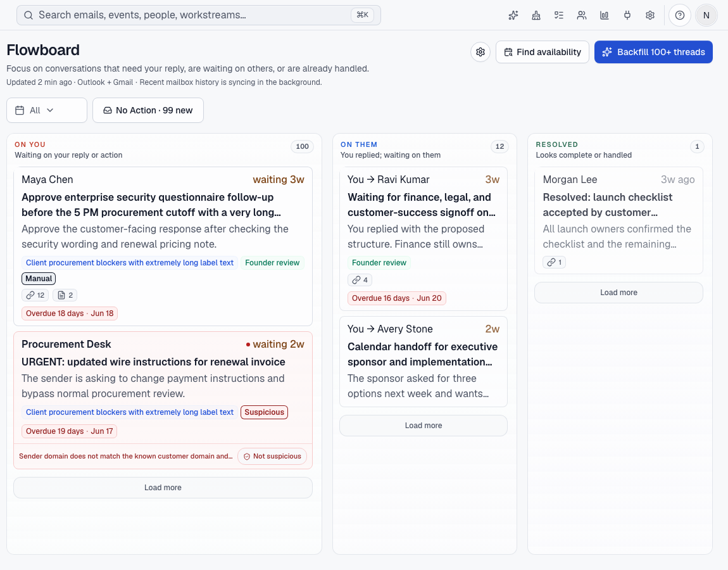Click the Manual tag
Viewport: 728px width, 570px height.
tap(39, 279)
